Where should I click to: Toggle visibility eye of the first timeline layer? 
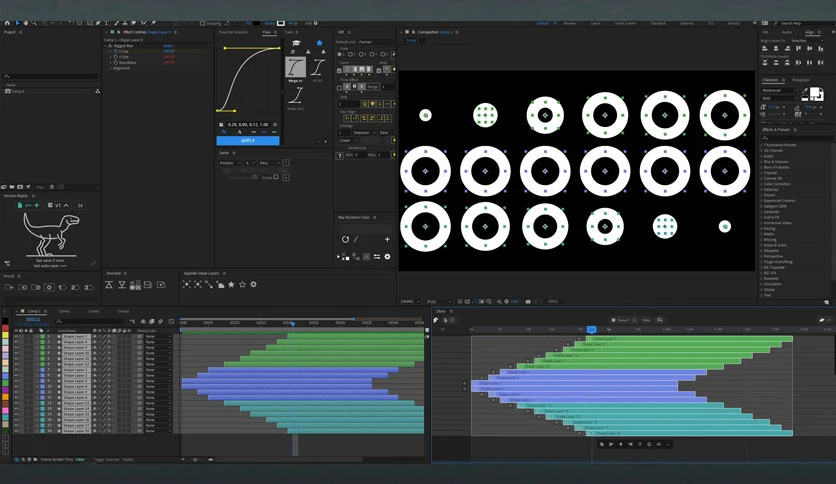16,336
